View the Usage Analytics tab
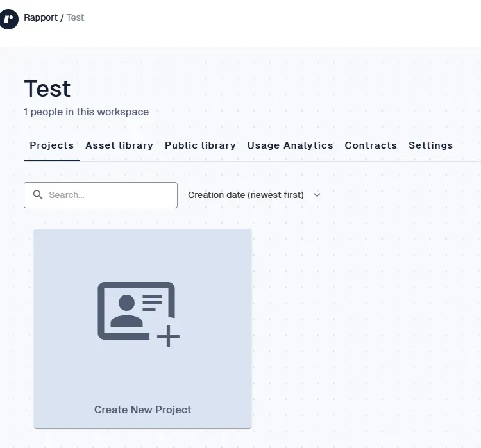This screenshot has height=448, width=481. [x=290, y=145]
